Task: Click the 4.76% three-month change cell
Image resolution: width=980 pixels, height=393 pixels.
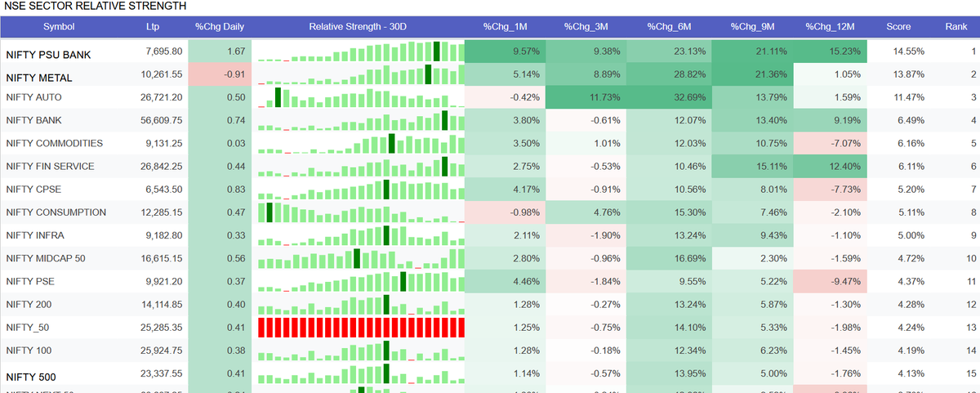Action: [x=586, y=212]
